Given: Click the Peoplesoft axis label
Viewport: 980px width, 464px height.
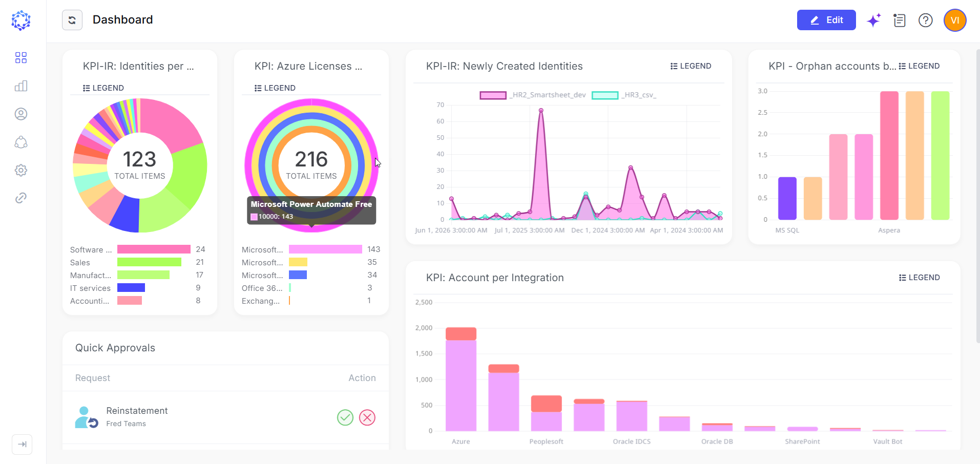Looking at the screenshot, I should 546,441.
